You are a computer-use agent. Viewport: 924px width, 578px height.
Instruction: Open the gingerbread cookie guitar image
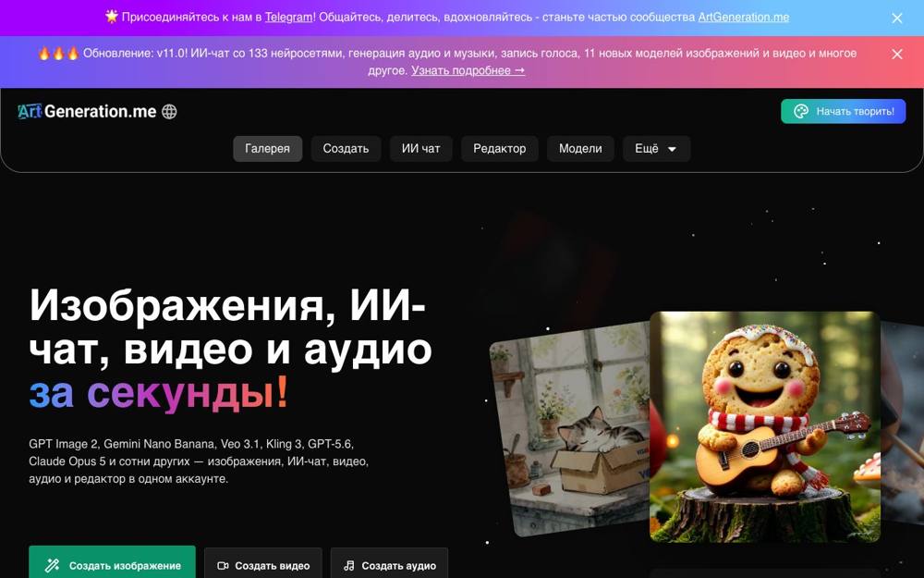[x=765, y=426]
